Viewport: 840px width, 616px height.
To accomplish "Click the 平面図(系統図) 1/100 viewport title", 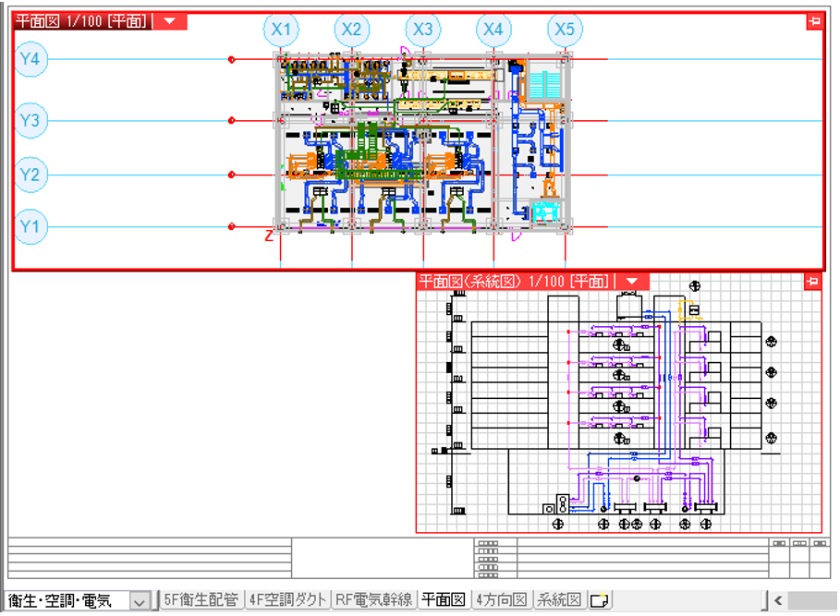I will coord(515,282).
